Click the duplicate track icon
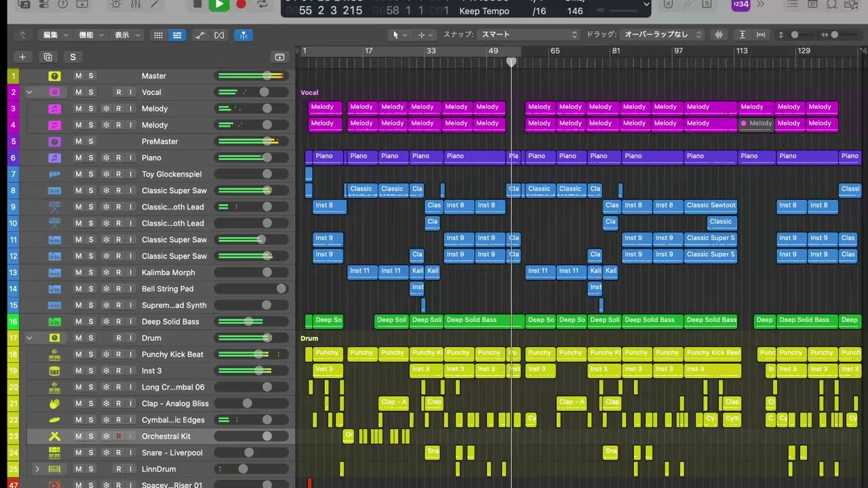Image resolution: width=868 pixels, height=488 pixels. [47, 57]
